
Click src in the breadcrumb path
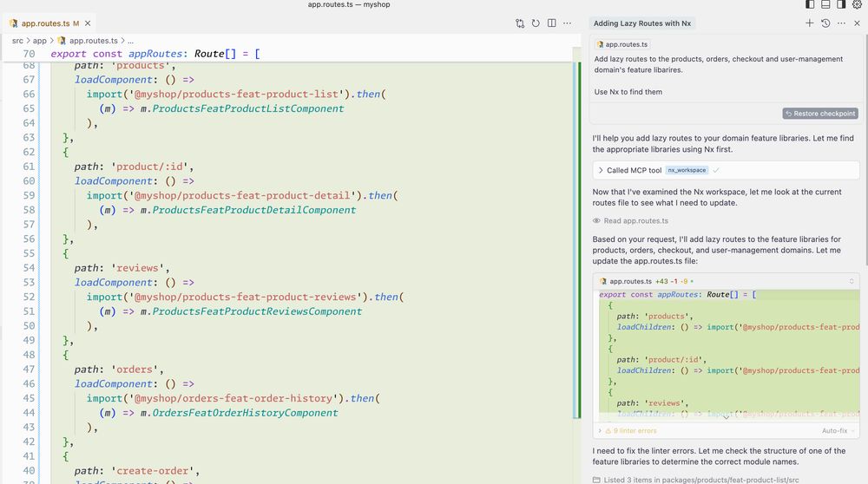click(x=17, y=41)
